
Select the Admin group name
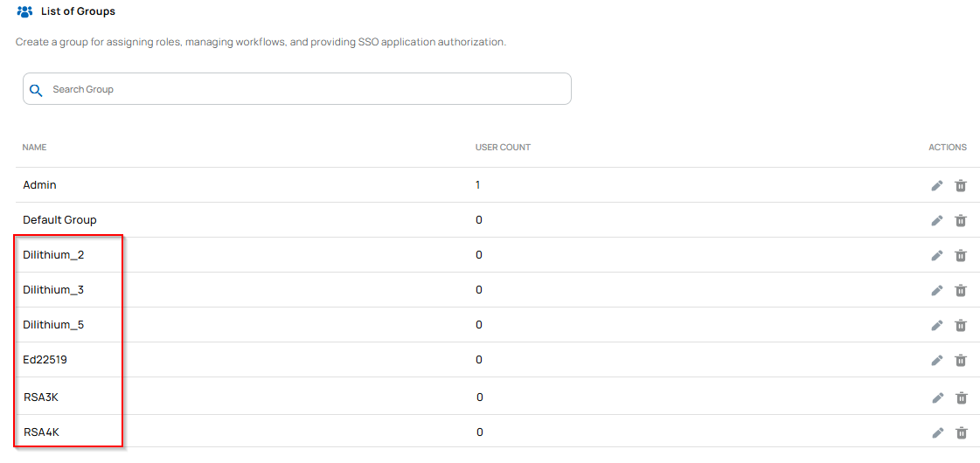pyautogui.click(x=39, y=185)
